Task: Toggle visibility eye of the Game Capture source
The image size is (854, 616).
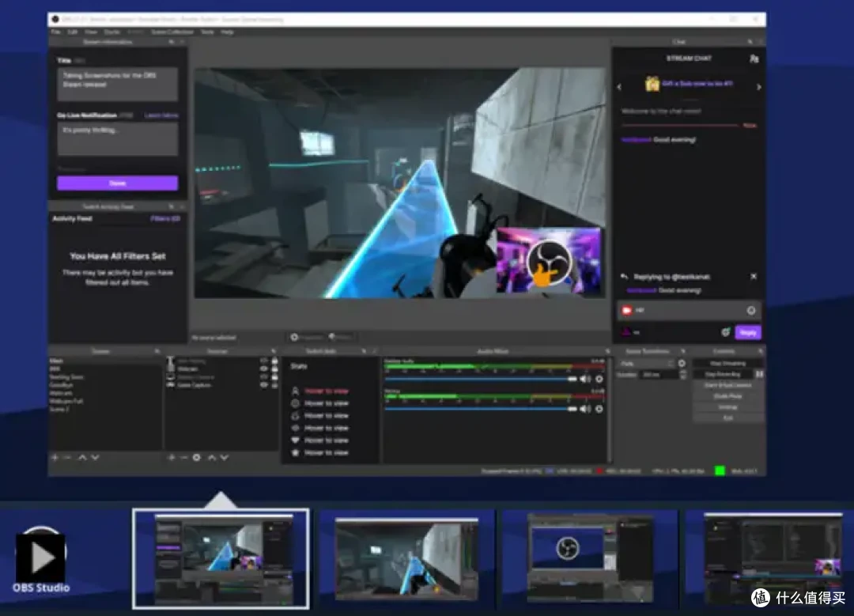Action: [264, 385]
